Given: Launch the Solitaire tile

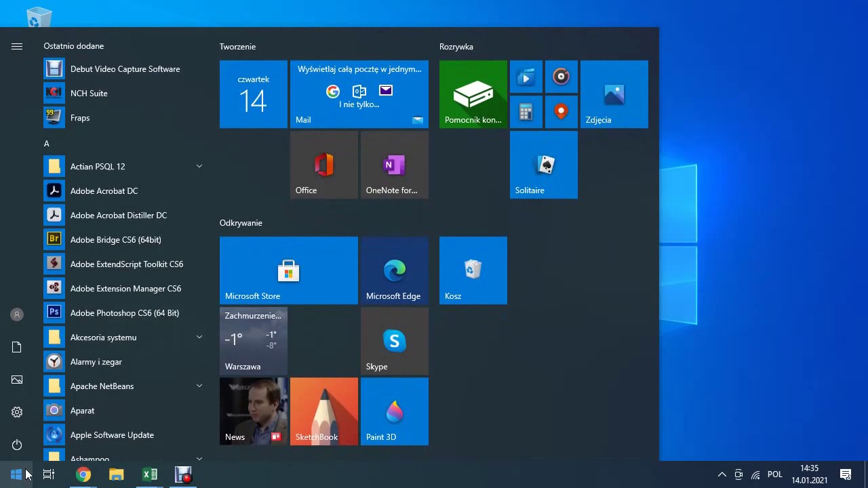Looking at the screenshot, I should click(544, 165).
